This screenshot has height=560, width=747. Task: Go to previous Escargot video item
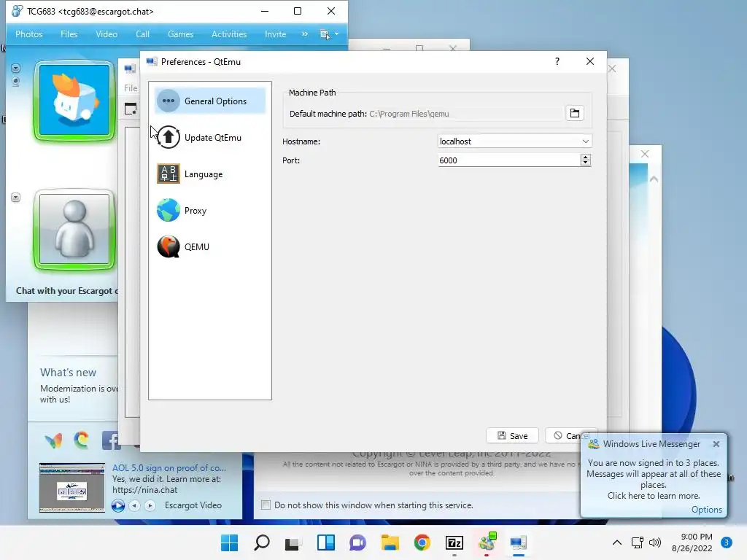click(134, 505)
